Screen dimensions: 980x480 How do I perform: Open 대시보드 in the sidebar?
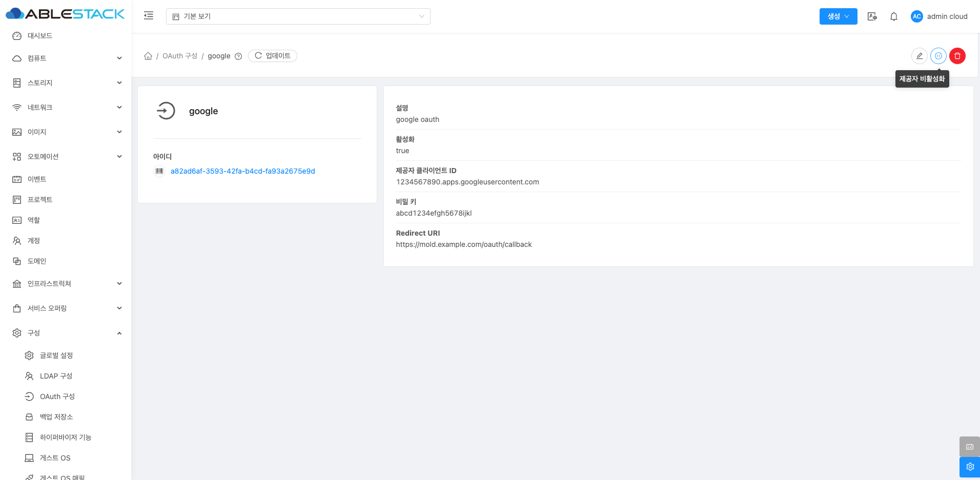click(40, 36)
